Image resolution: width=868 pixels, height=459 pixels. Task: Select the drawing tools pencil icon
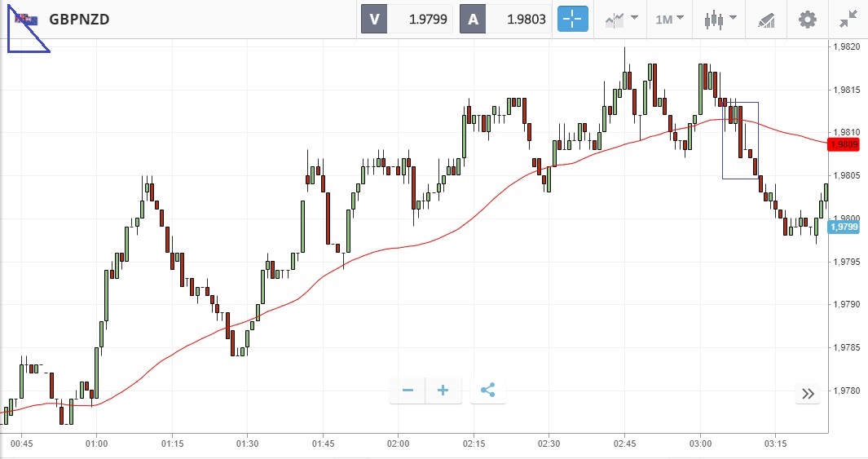766,19
